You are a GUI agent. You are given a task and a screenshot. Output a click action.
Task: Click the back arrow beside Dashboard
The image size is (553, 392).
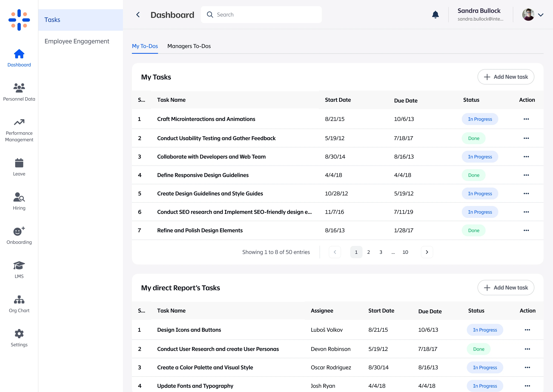pos(138,15)
